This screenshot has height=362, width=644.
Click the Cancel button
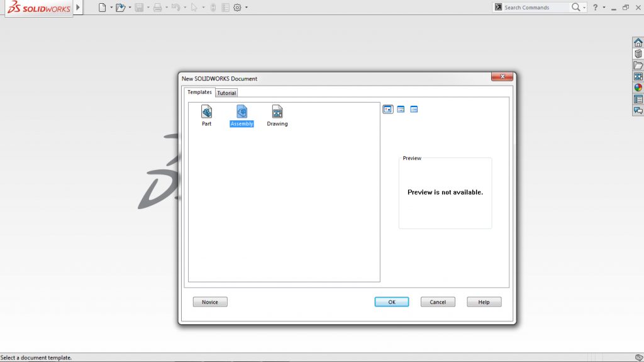[438, 302]
